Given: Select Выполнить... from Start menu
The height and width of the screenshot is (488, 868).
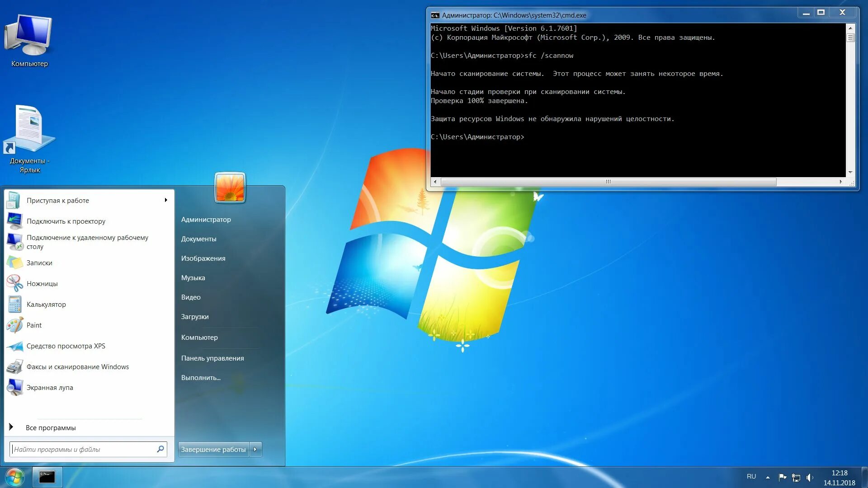Looking at the screenshot, I should click(x=201, y=378).
